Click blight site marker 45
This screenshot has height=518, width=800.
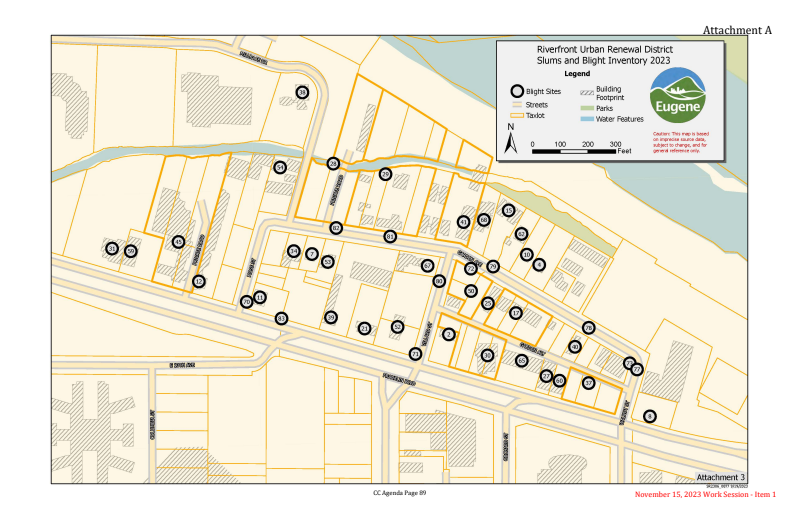tap(178, 242)
